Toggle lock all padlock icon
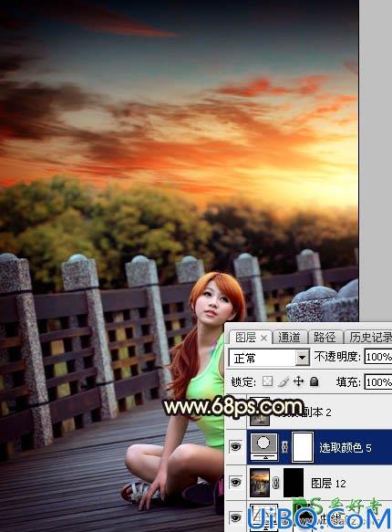 (x=315, y=381)
